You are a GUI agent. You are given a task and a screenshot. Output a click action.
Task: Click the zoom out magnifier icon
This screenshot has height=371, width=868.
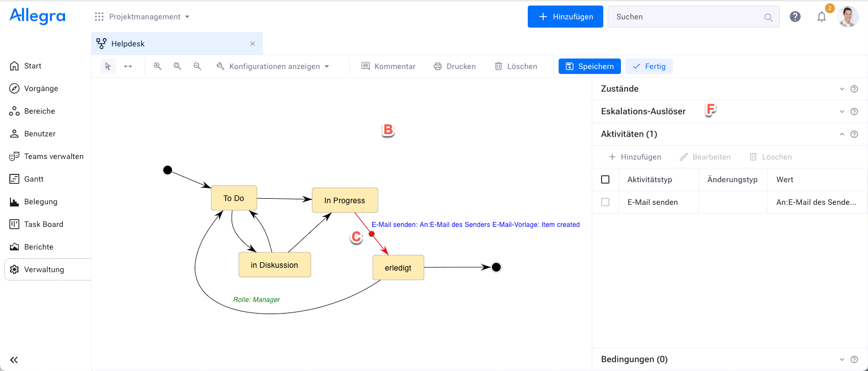click(x=197, y=66)
